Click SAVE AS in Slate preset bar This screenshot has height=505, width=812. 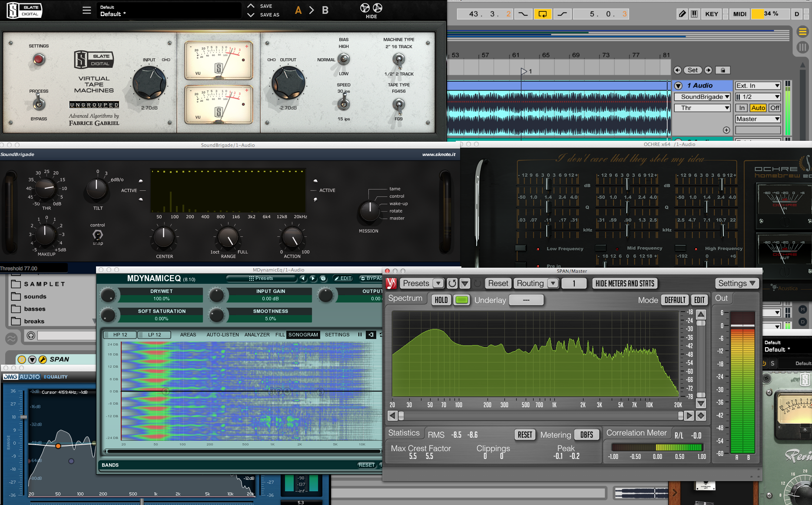point(269,15)
